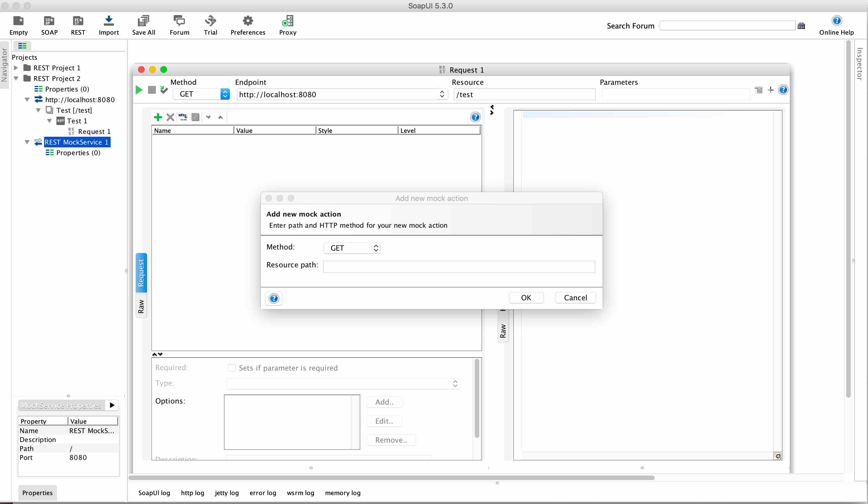Toggle navigator property list view icon

[x=22, y=45]
